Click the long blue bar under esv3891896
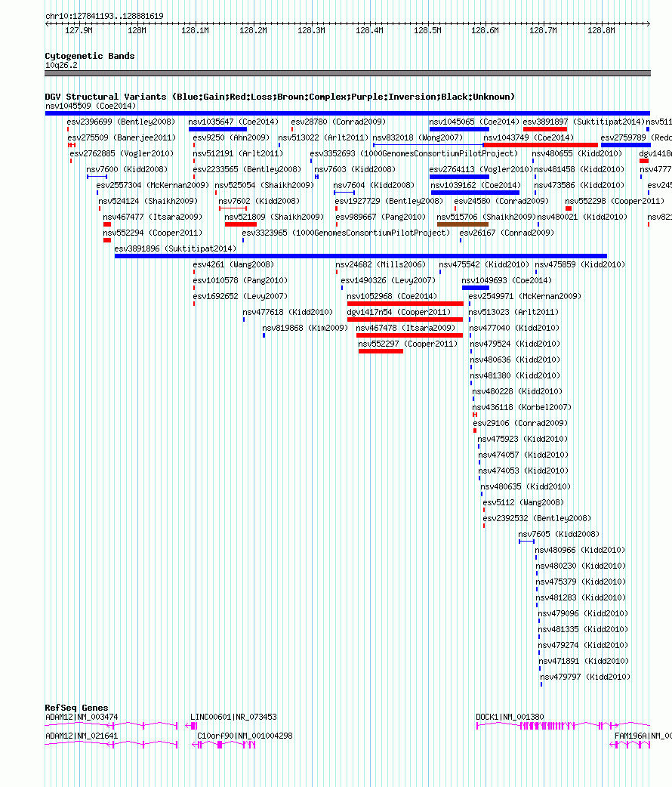This screenshot has width=672, height=787. pos(361,256)
